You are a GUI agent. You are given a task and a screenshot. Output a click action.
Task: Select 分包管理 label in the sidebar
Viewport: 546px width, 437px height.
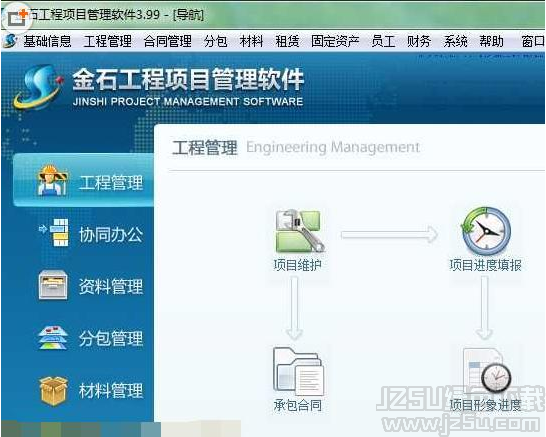(x=111, y=338)
